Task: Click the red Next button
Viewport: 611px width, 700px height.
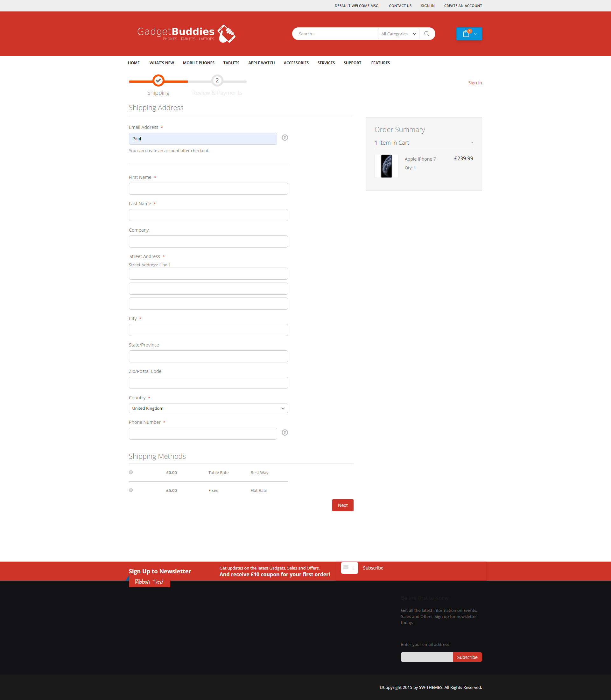Action: 342,505
